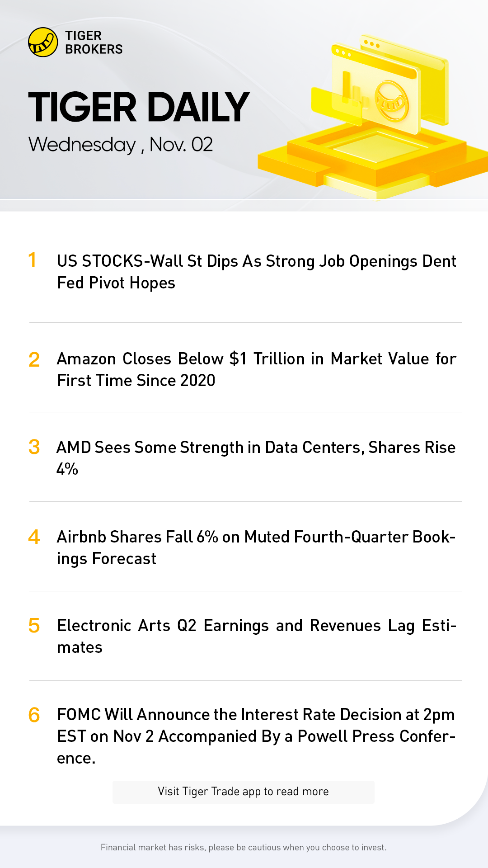Open the Wall St Dips headline

point(256,272)
